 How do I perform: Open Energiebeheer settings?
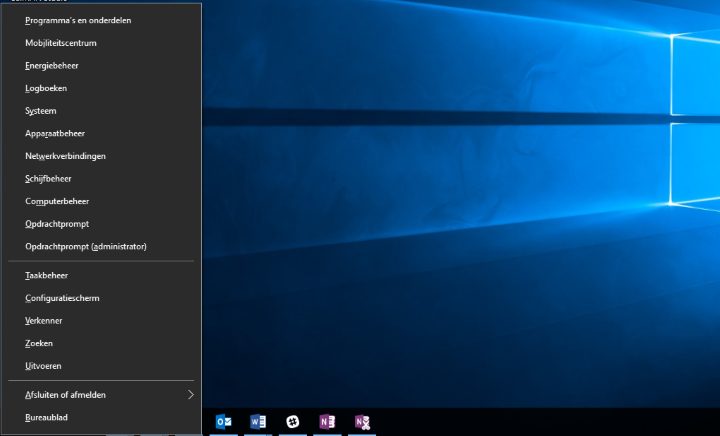[x=52, y=66]
